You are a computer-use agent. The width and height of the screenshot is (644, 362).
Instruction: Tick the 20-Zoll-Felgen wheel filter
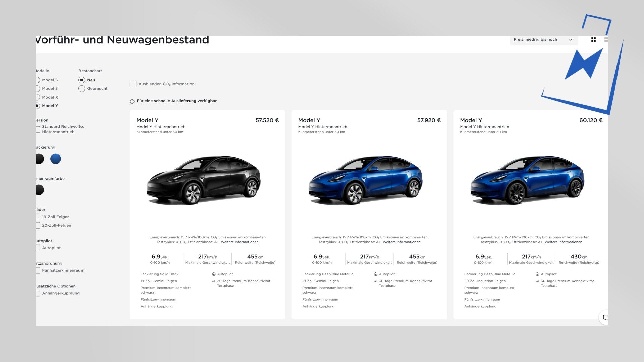click(x=38, y=226)
